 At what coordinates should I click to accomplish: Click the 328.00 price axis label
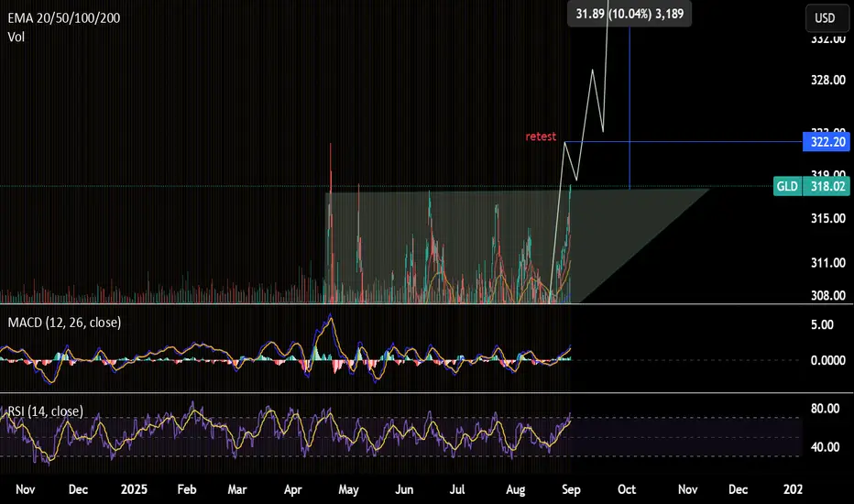click(827, 80)
